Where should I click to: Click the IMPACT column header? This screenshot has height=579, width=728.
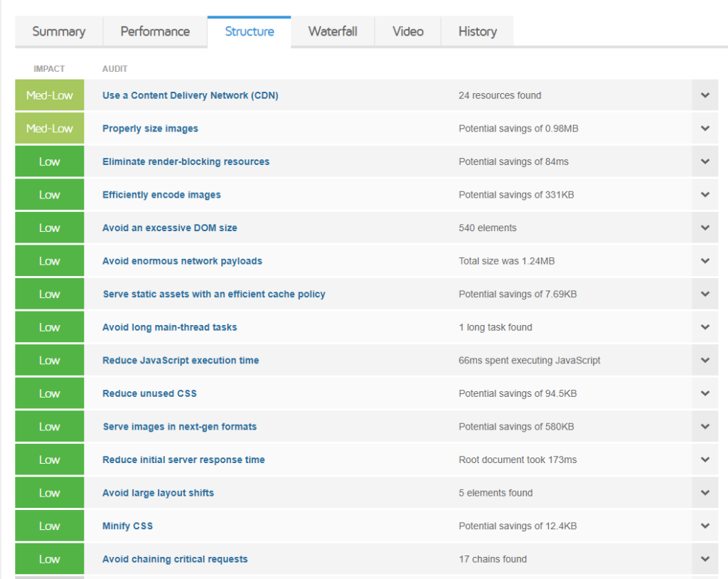(x=49, y=69)
